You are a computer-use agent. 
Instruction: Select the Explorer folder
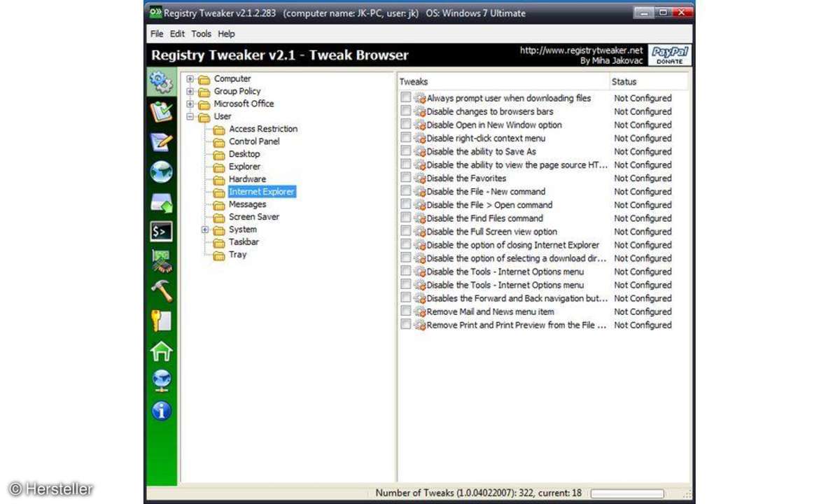244,167
